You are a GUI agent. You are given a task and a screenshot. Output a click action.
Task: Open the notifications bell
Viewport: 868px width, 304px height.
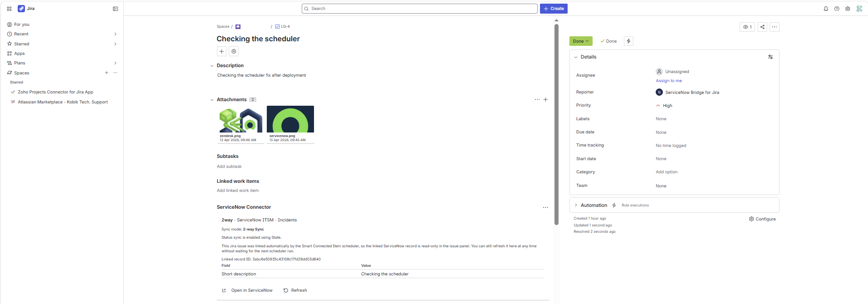(x=826, y=9)
